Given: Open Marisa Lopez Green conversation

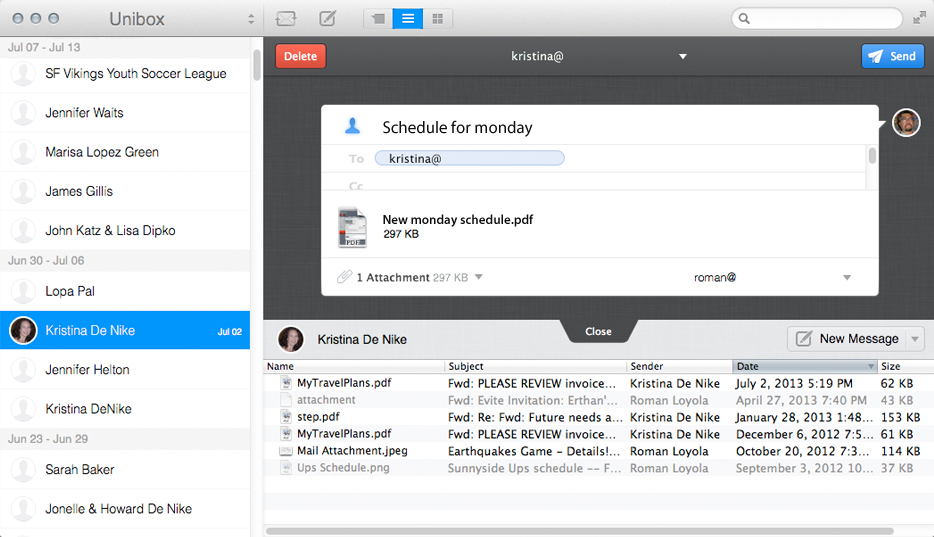Looking at the screenshot, I should (125, 152).
